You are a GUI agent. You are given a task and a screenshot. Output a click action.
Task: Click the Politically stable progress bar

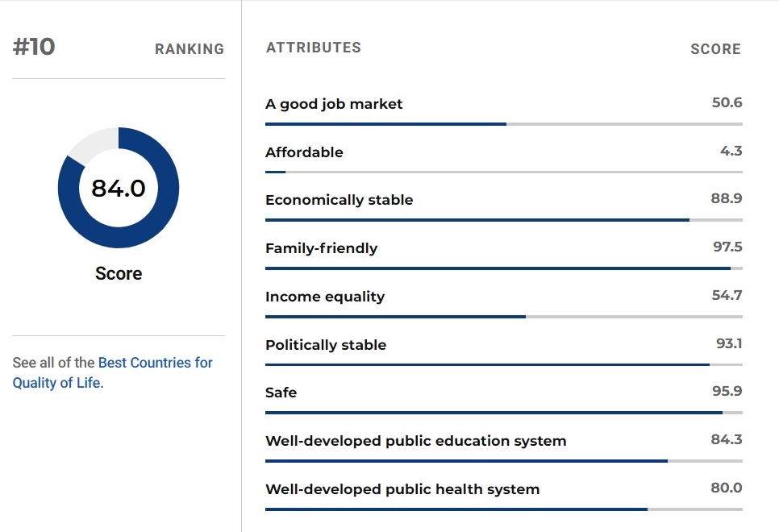coord(504,364)
